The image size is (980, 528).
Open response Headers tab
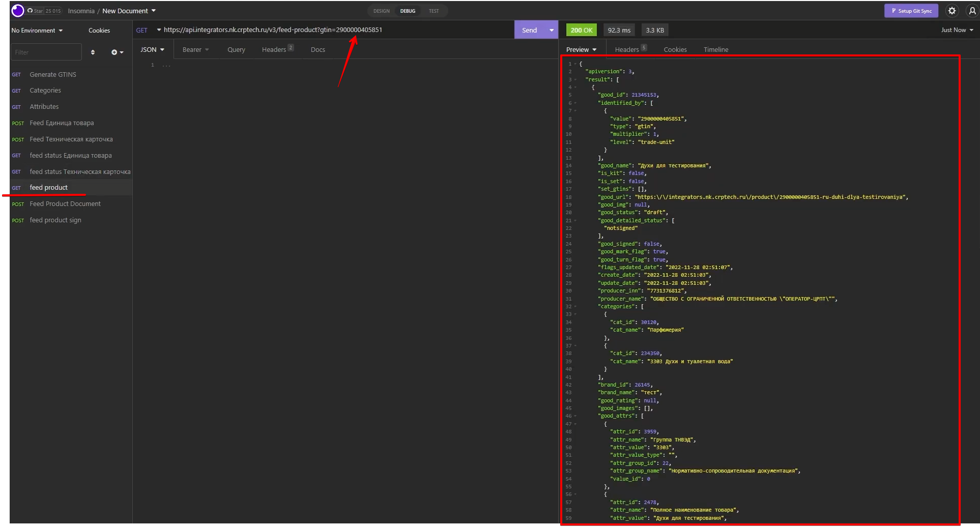pyautogui.click(x=630, y=49)
